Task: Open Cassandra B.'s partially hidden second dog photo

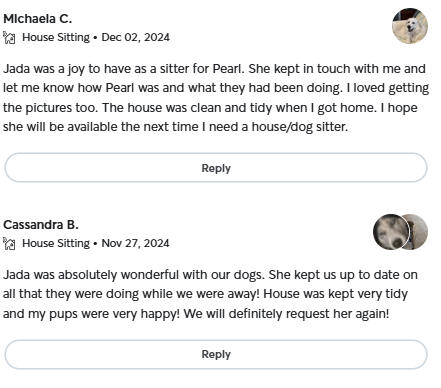Action: (x=419, y=232)
